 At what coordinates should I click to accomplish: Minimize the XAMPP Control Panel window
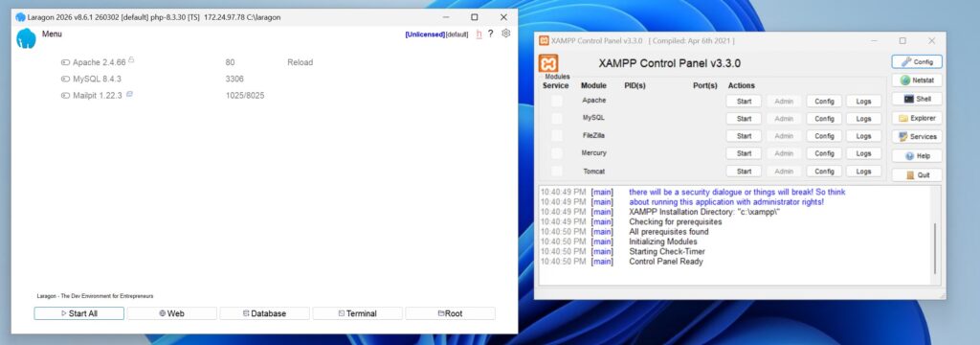tap(874, 40)
